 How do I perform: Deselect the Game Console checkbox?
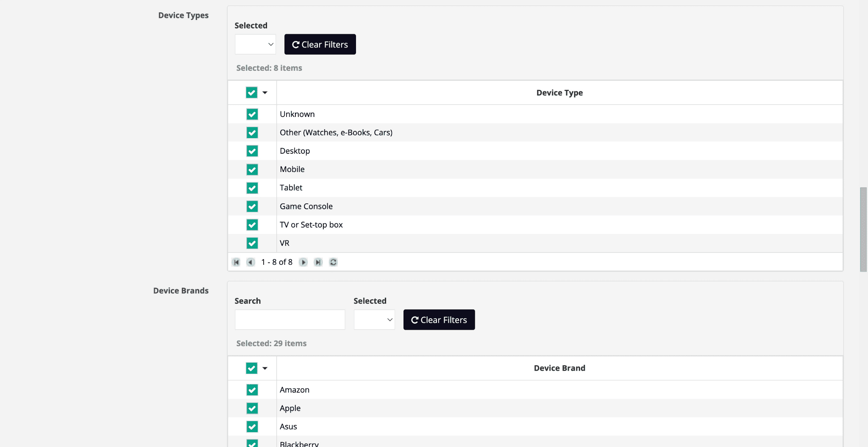252,206
